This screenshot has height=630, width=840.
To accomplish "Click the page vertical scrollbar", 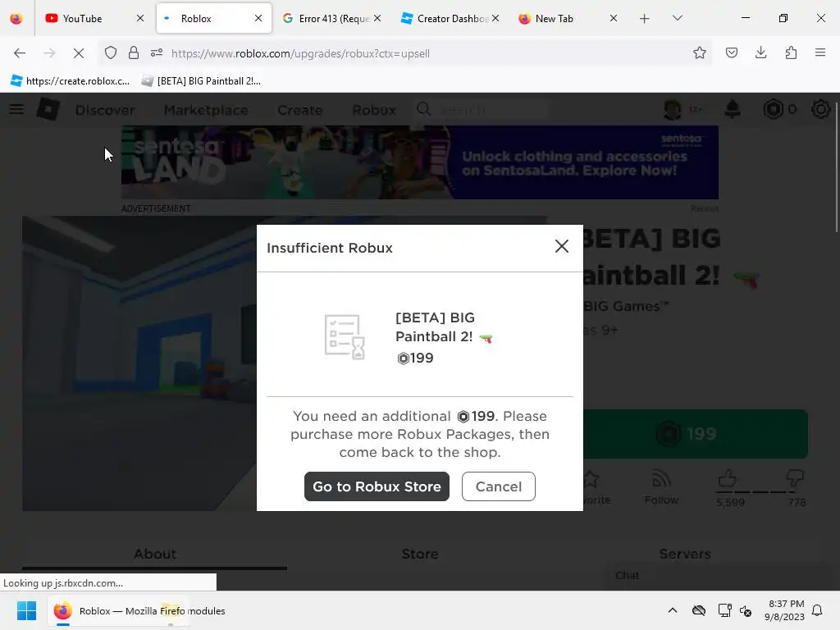I will click(836, 166).
